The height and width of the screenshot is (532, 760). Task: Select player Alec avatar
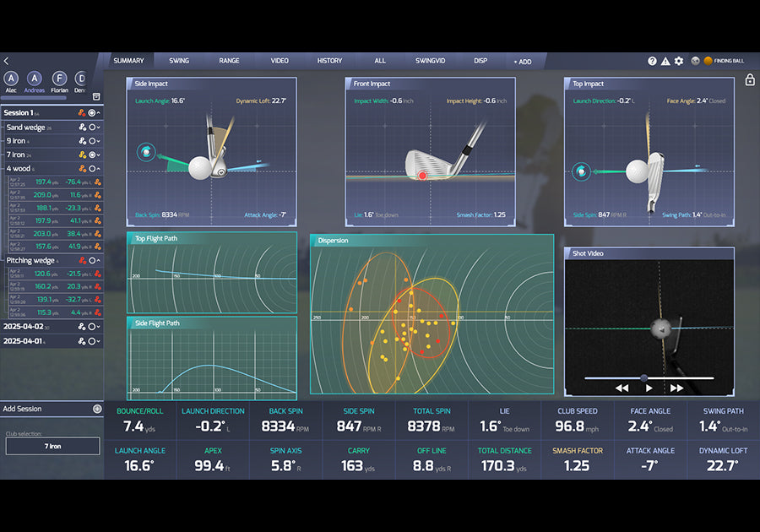click(x=11, y=79)
